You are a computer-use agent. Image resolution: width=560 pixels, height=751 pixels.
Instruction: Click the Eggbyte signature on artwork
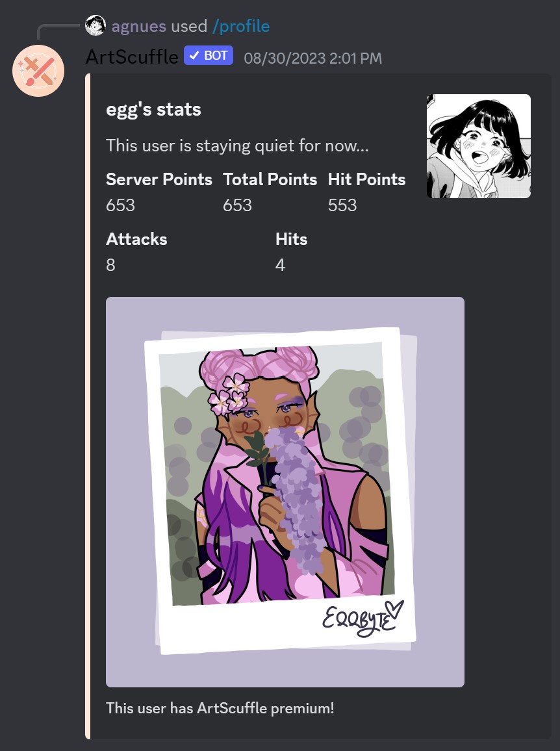click(363, 618)
